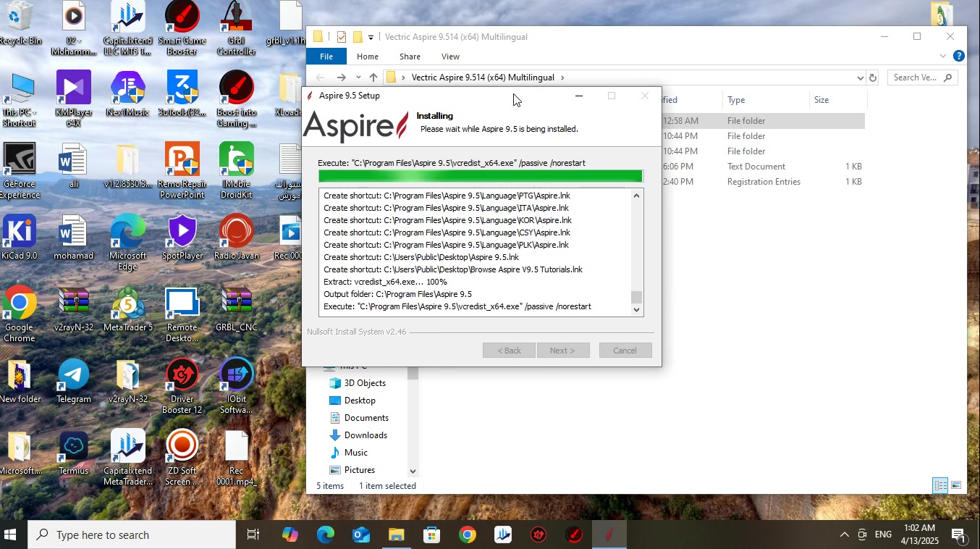
Task: Click the scroll-down arrow of the install log
Action: 637,310
